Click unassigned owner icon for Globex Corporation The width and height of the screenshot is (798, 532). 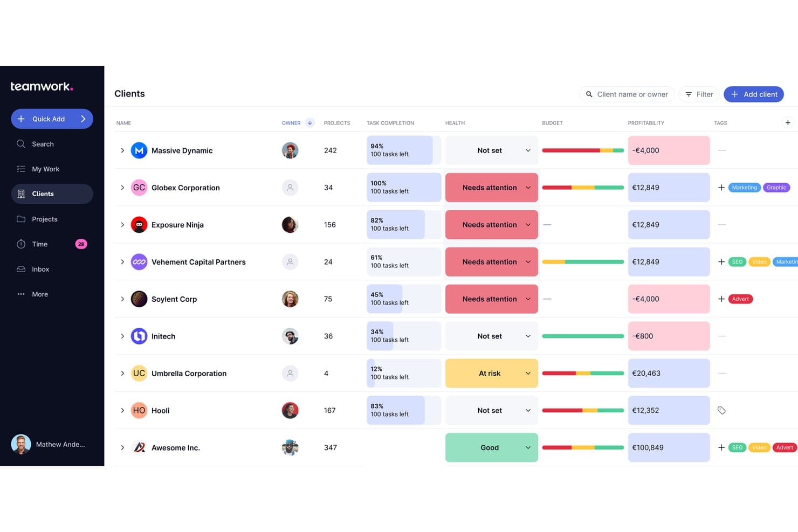point(290,188)
